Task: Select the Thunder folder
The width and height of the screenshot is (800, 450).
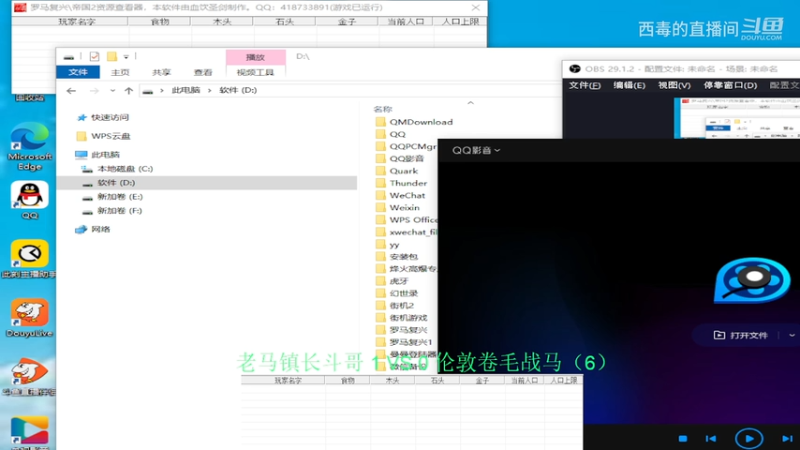Action: (x=408, y=183)
